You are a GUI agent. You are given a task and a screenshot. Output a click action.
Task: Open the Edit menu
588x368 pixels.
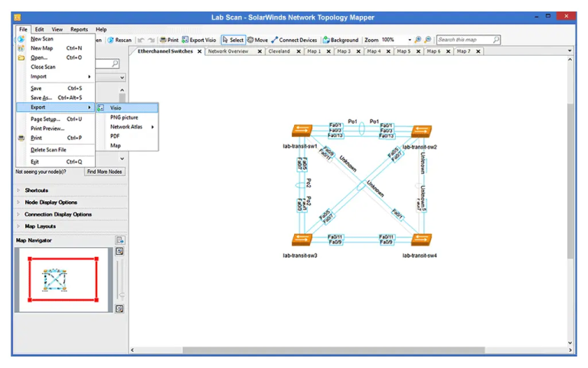[x=39, y=29]
